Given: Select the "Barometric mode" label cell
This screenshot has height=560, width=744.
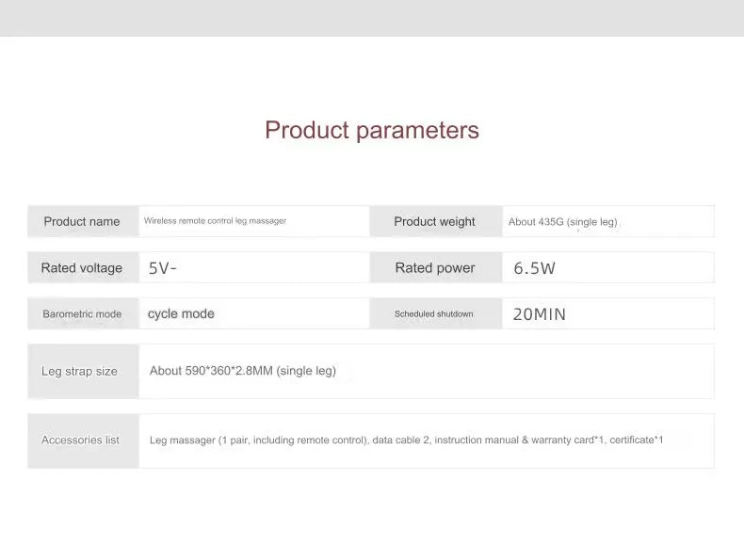Looking at the screenshot, I should (x=82, y=314).
